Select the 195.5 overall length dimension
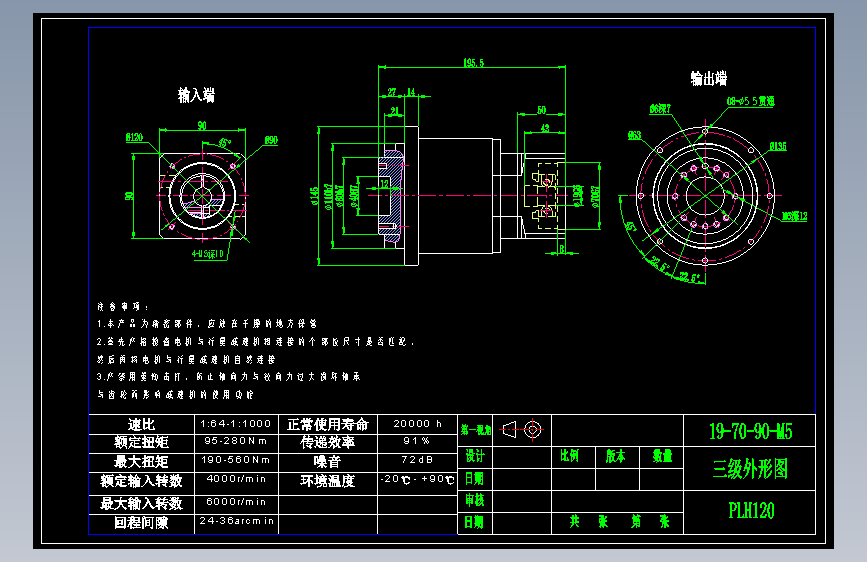Screen dimensions: 867x562 click(x=474, y=63)
